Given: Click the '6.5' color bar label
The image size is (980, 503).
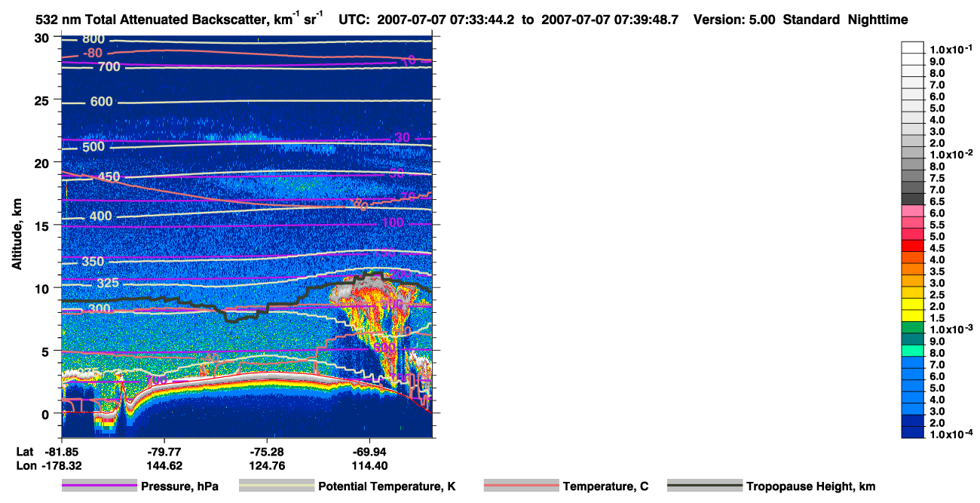Looking at the screenshot, I should [x=938, y=201].
